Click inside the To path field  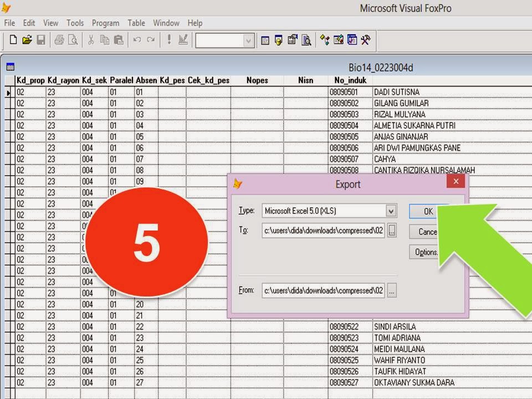click(x=323, y=231)
